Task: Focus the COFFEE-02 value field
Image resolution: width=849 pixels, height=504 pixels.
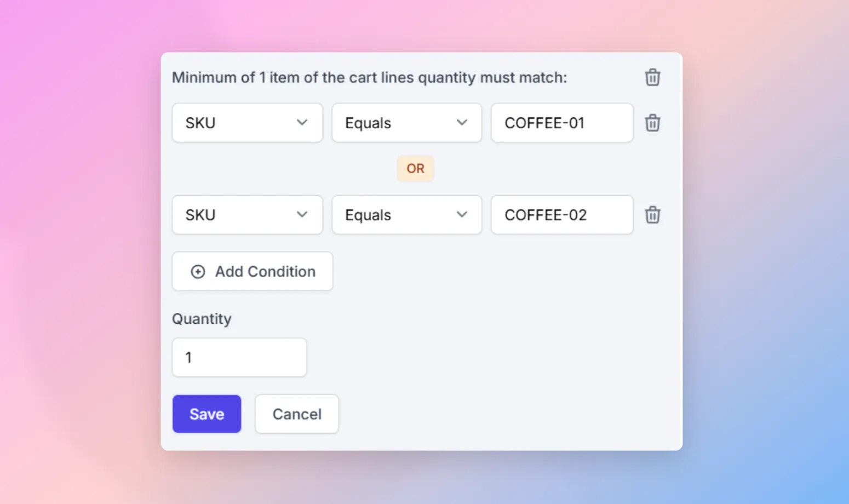Action: pos(562,215)
